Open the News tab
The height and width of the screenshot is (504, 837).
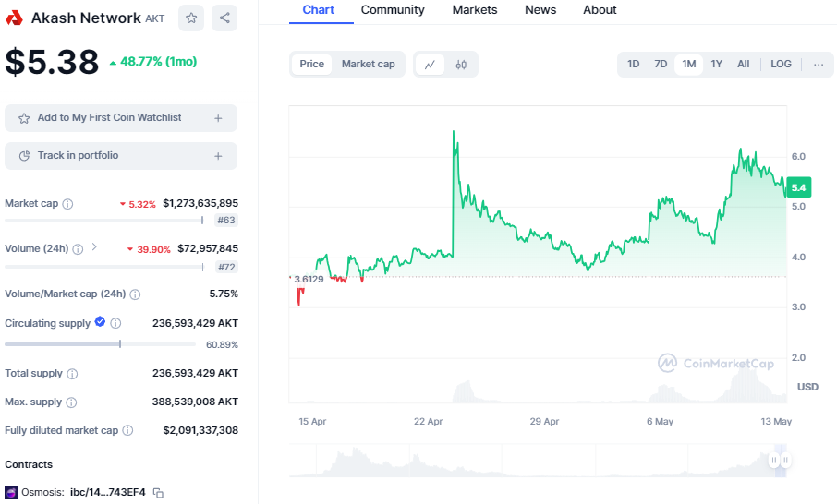tap(540, 10)
